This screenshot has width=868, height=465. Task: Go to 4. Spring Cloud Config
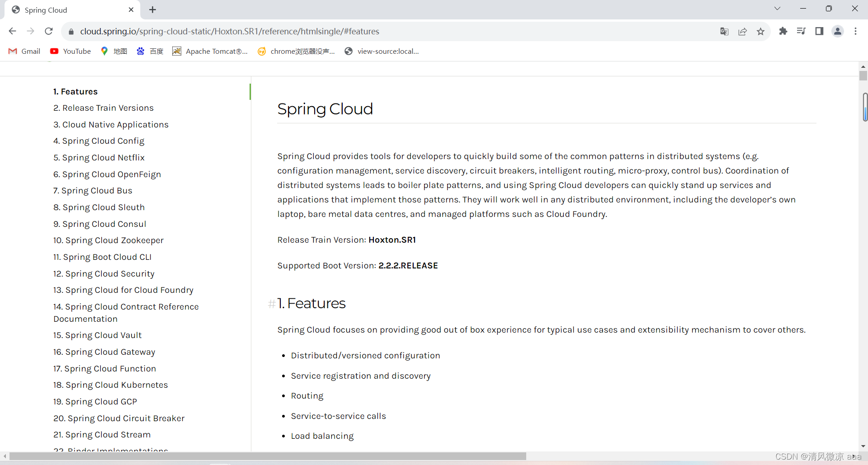99,141
